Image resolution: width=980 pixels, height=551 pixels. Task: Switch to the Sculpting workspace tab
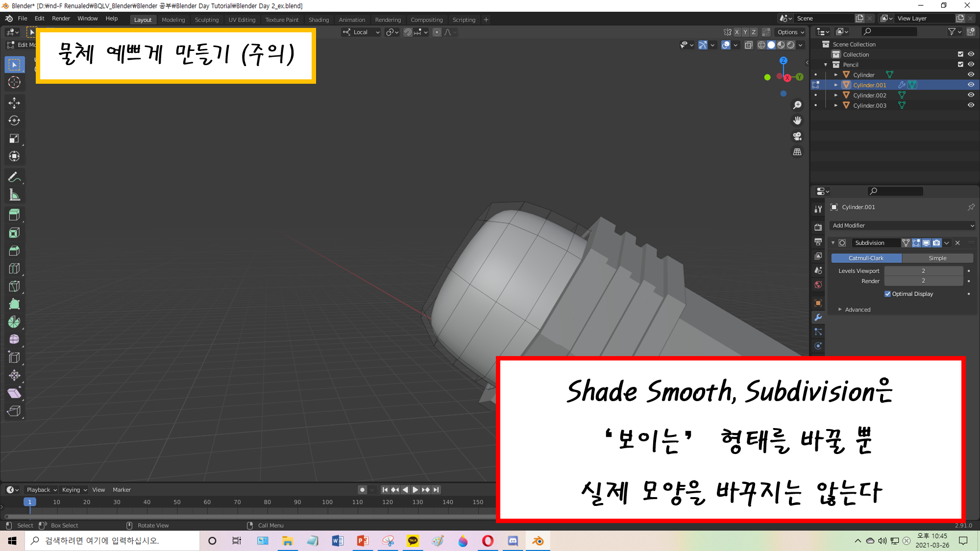pyautogui.click(x=206, y=20)
